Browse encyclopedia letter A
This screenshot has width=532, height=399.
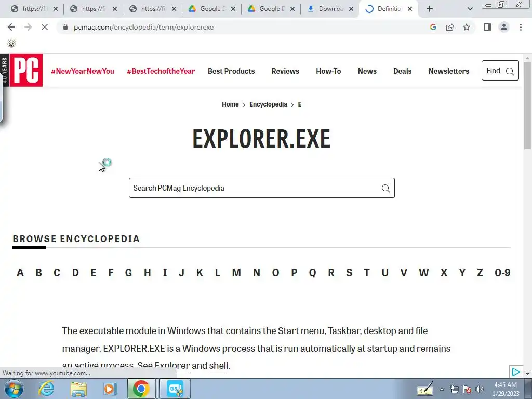coord(20,272)
